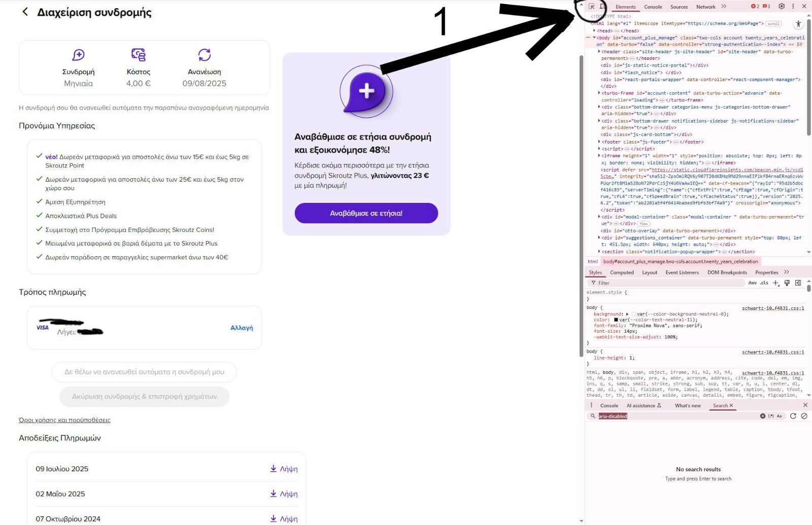
Task: Click the new style rule plus icon
Action: tap(775, 283)
